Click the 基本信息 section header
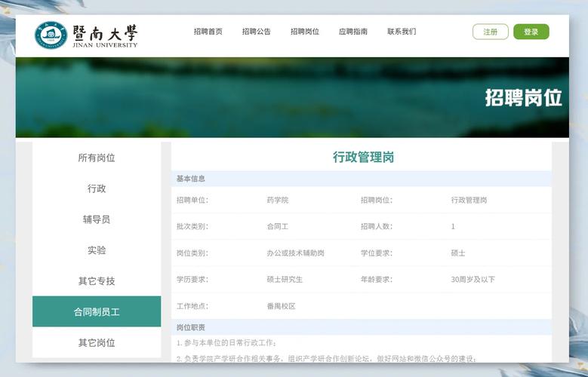The width and height of the screenshot is (588, 377). point(362,179)
